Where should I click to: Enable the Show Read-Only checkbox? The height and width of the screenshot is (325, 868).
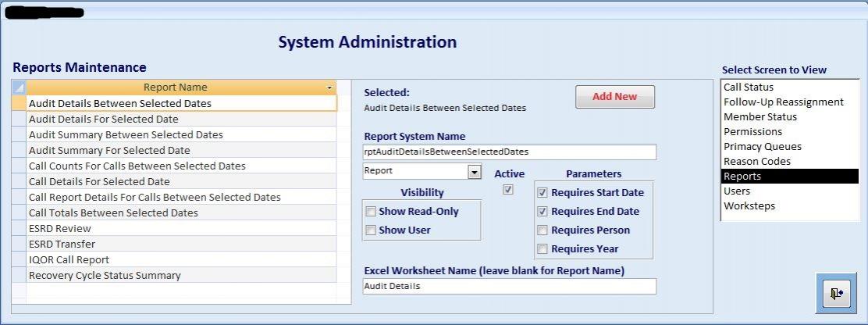tap(371, 212)
